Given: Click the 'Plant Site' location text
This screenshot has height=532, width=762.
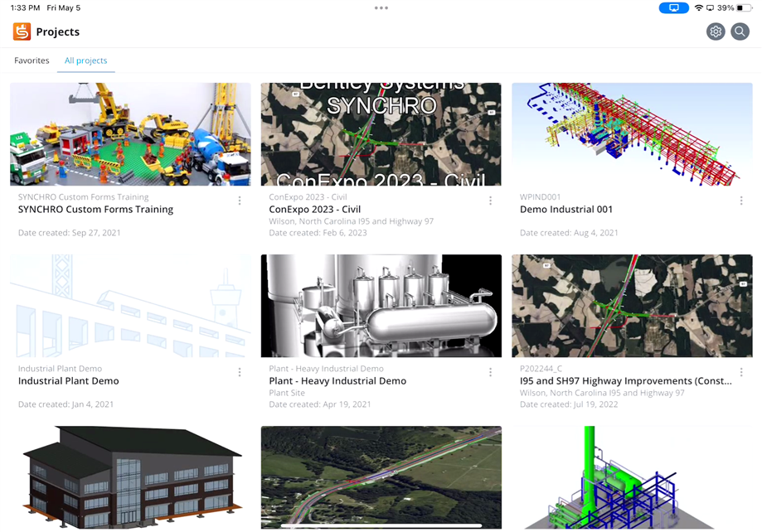Looking at the screenshot, I should click(x=287, y=393).
